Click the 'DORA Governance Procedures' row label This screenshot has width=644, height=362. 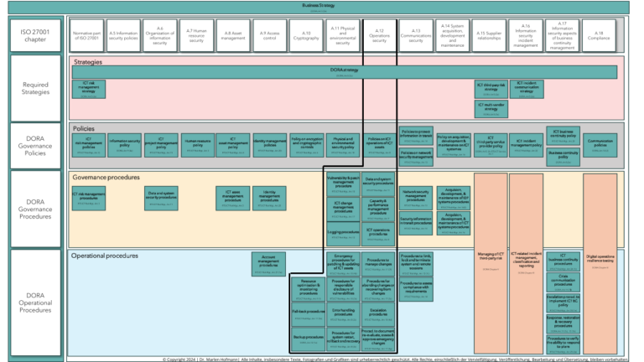coord(35,209)
